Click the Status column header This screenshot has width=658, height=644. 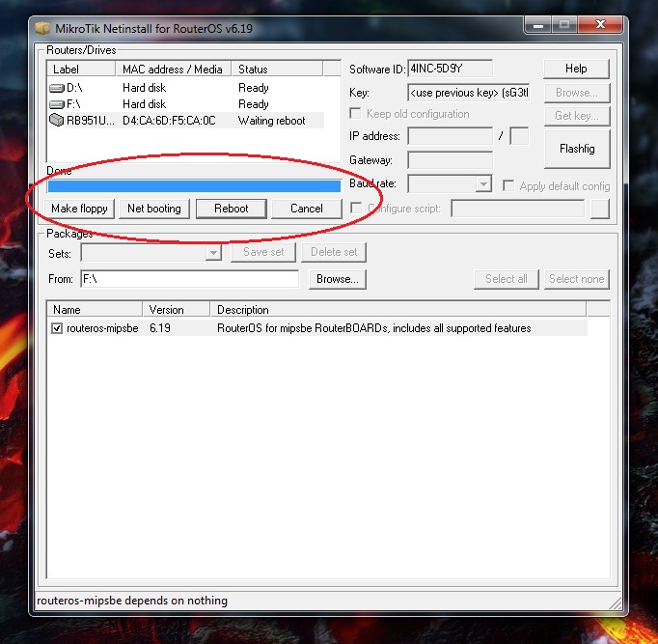277,69
